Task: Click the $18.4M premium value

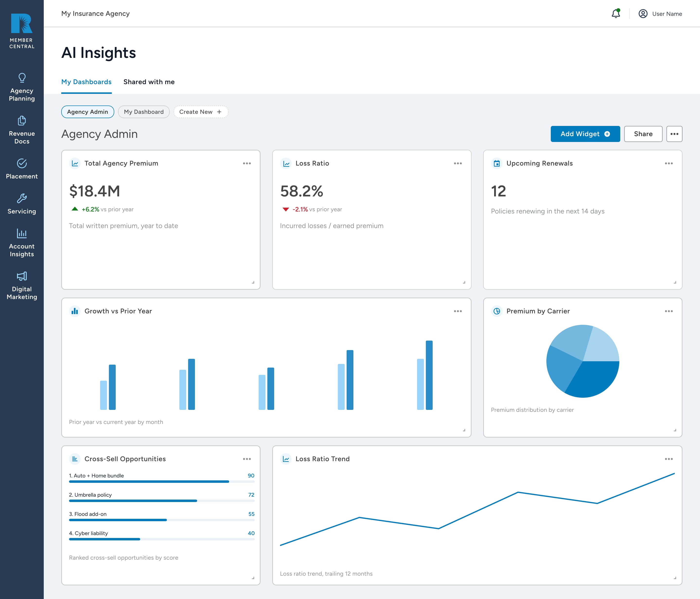Action: 95,191
